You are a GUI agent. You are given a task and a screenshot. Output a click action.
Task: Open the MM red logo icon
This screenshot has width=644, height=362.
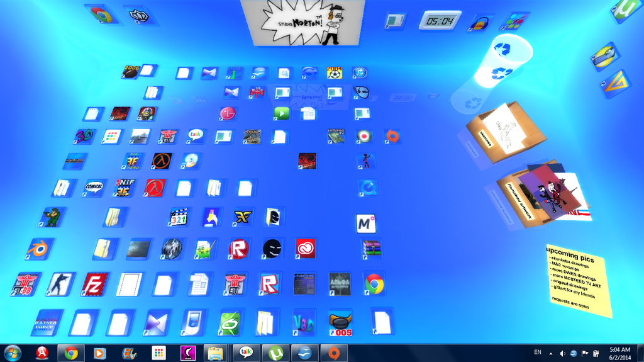click(x=257, y=92)
